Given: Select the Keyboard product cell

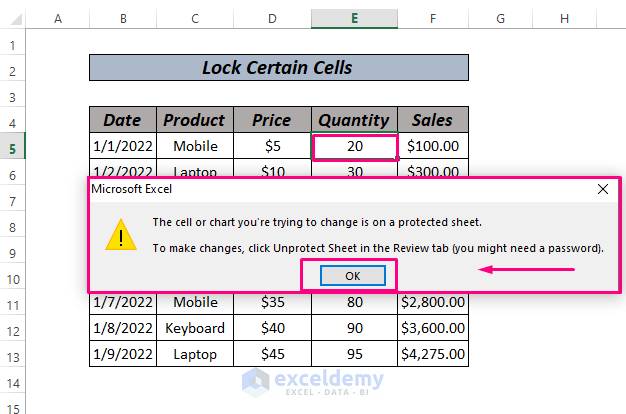Looking at the screenshot, I should pyautogui.click(x=194, y=328).
